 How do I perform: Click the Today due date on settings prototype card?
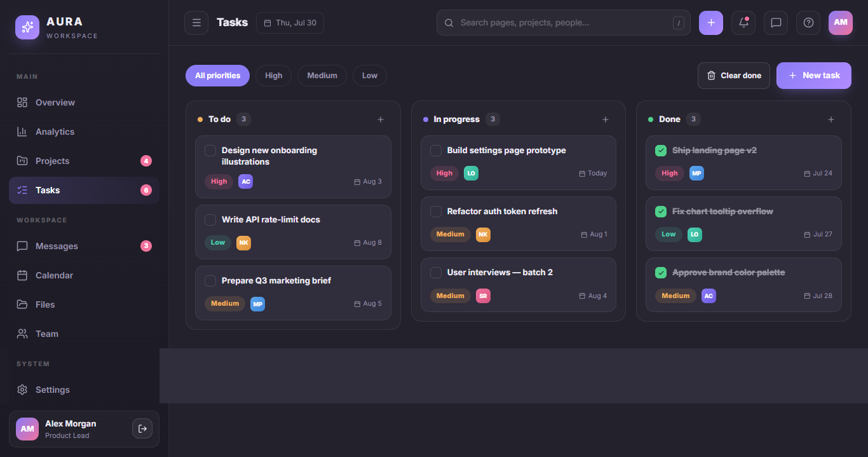(593, 173)
